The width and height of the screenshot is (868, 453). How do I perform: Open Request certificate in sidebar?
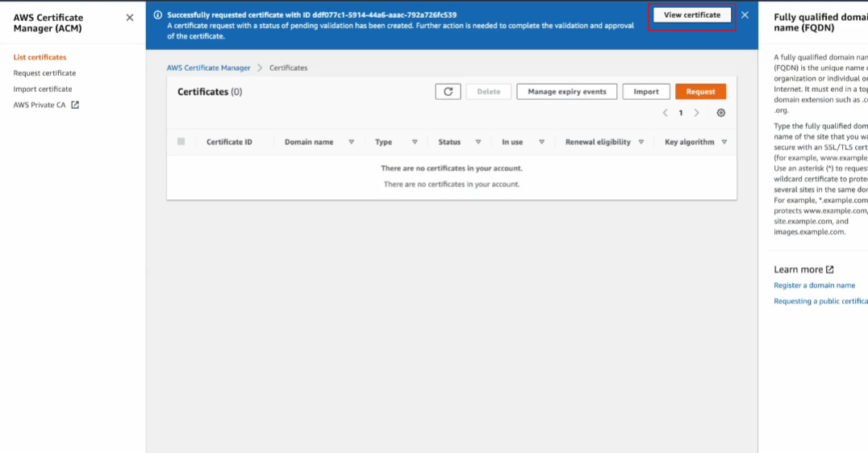45,73
